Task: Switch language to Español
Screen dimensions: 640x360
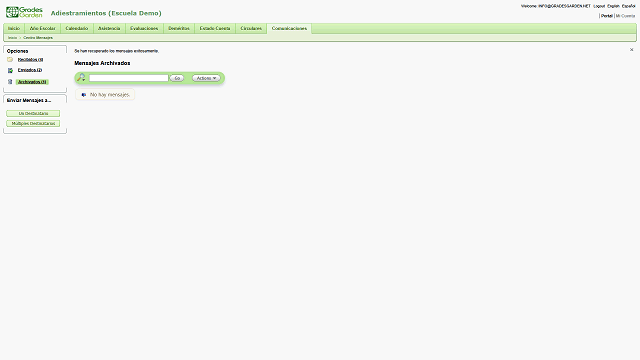Action: point(629,6)
